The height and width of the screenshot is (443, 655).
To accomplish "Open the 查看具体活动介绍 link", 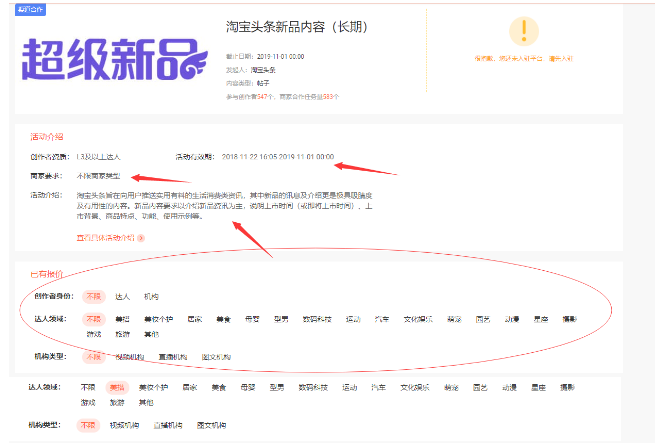I will (x=106, y=238).
